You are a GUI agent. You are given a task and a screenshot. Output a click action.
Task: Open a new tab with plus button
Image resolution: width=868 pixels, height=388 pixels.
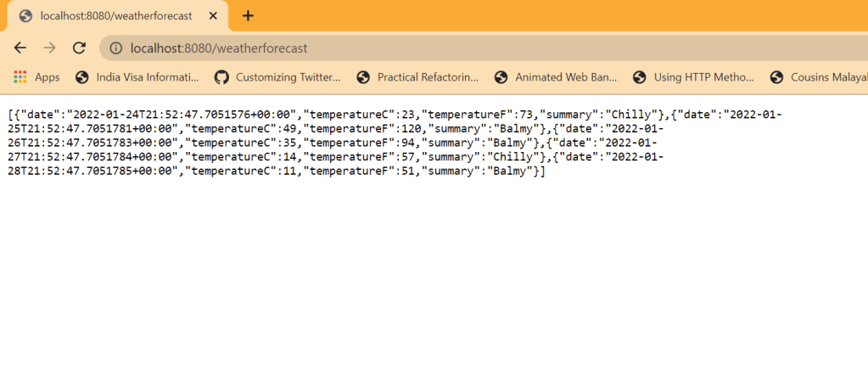(x=248, y=16)
